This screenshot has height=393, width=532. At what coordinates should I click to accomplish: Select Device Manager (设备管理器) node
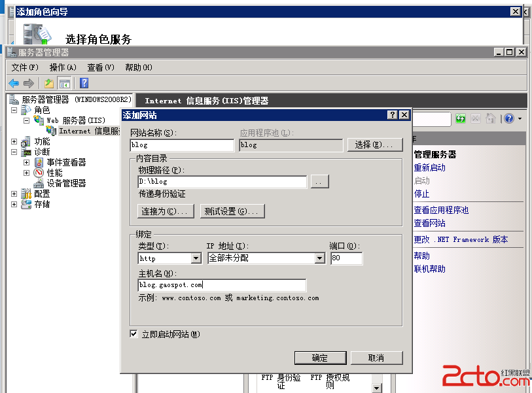66,184
